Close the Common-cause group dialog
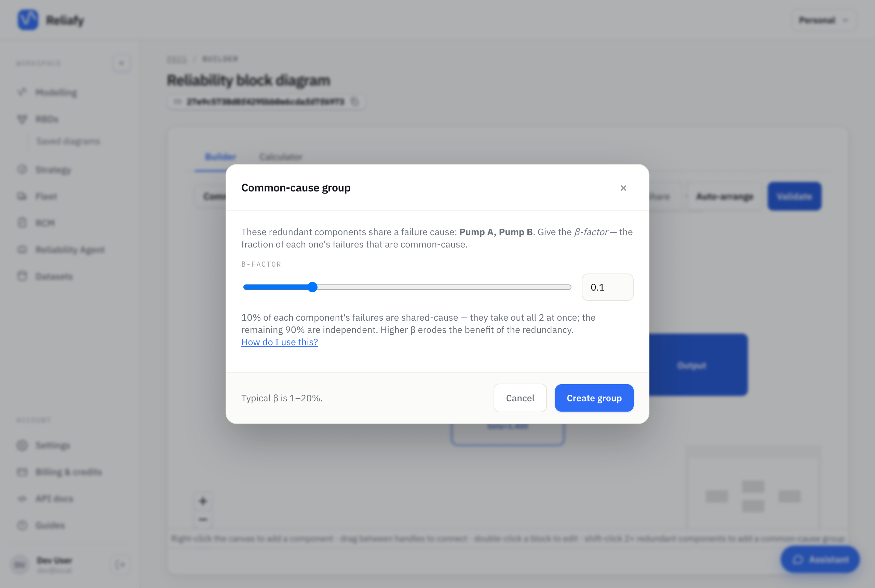 (623, 188)
